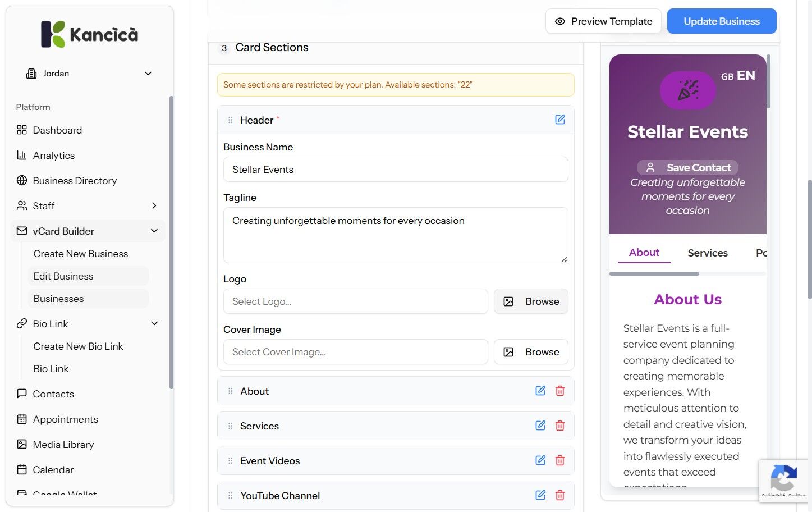This screenshot has height=512, width=812.
Task: Switch to Services tab in preview
Action: [x=708, y=253]
